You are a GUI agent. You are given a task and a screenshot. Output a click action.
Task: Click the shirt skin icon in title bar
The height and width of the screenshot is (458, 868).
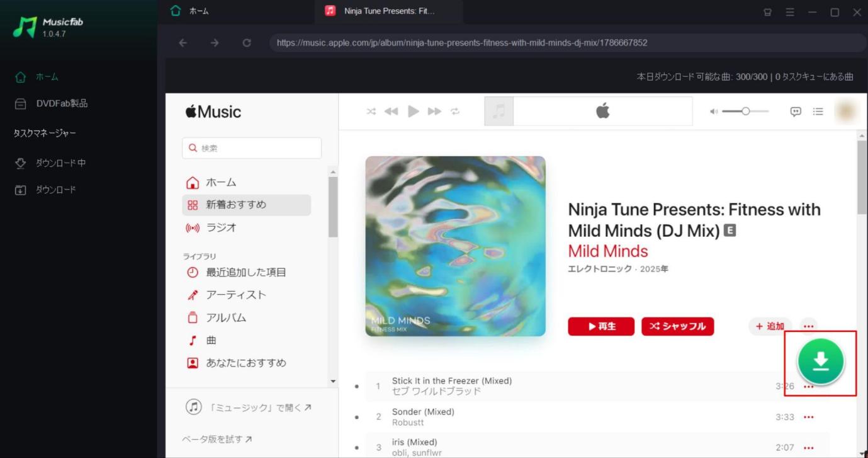click(767, 12)
